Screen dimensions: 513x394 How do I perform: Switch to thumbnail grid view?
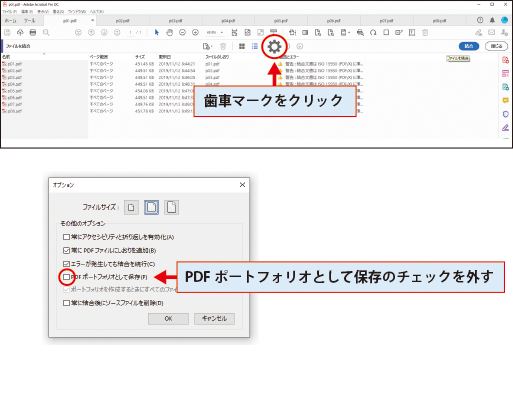pos(242,46)
